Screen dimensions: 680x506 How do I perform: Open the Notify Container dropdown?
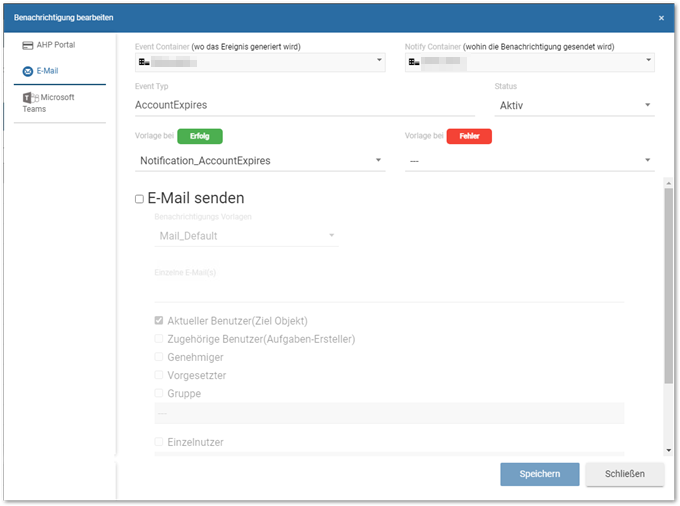pyautogui.click(x=530, y=62)
